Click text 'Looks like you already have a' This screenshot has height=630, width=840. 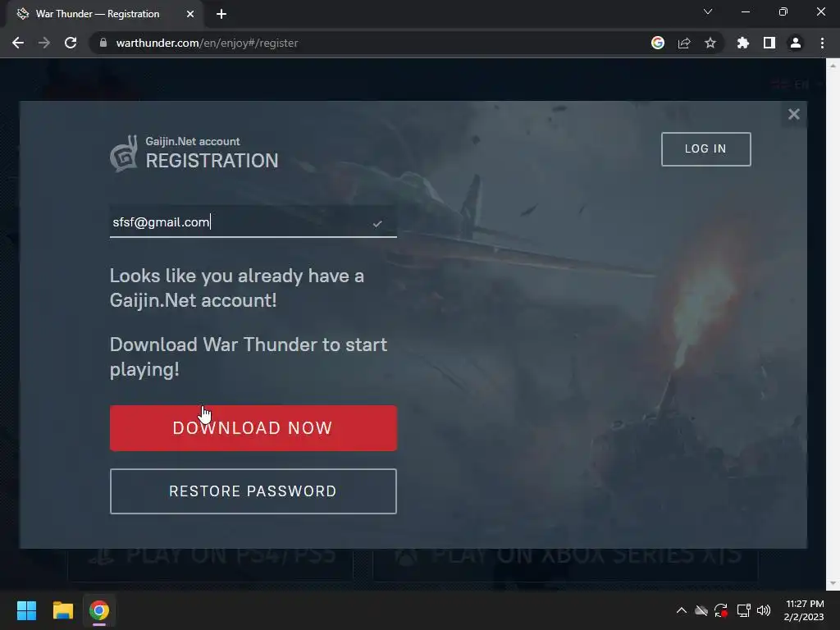[x=237, y=276]
